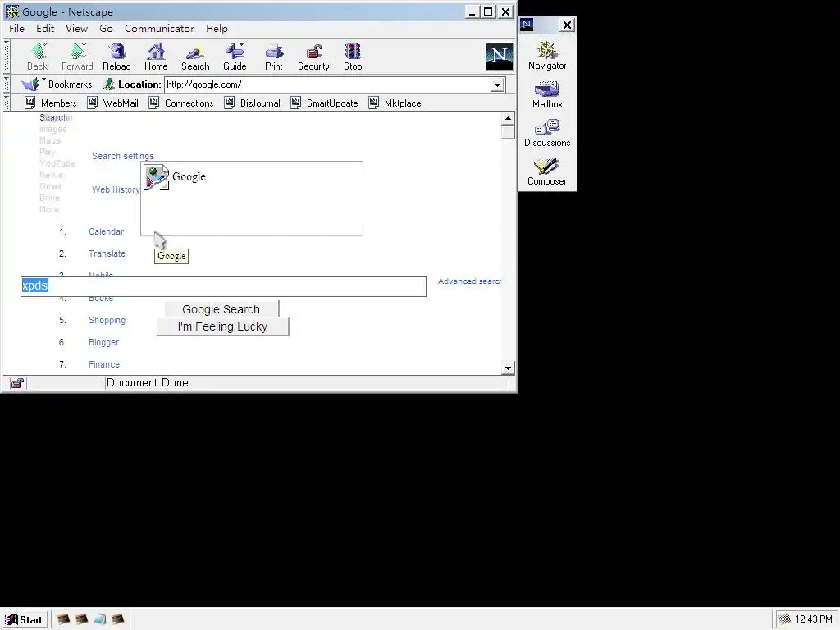Open the Bookmarks icon

pyautogui.click(x=30, y=84)
